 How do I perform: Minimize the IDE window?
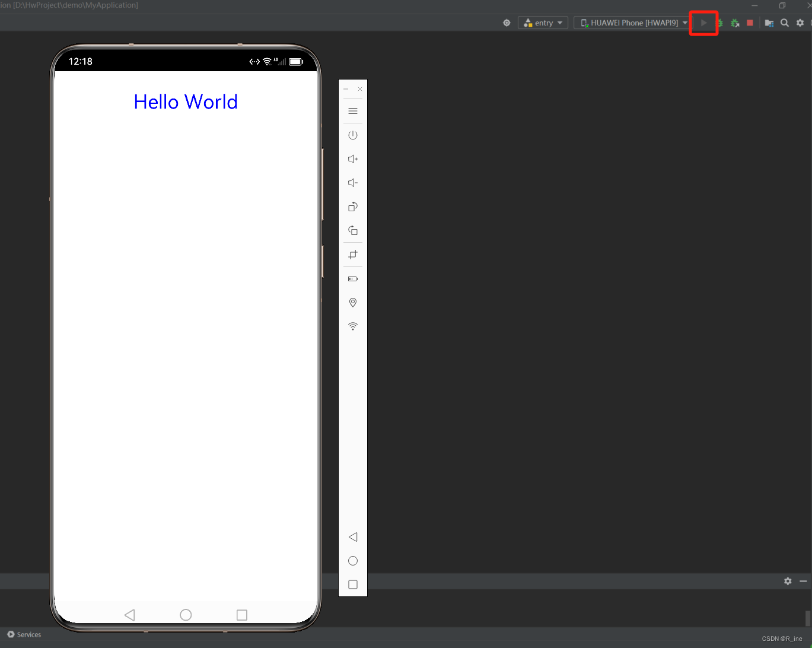point(755,5)
